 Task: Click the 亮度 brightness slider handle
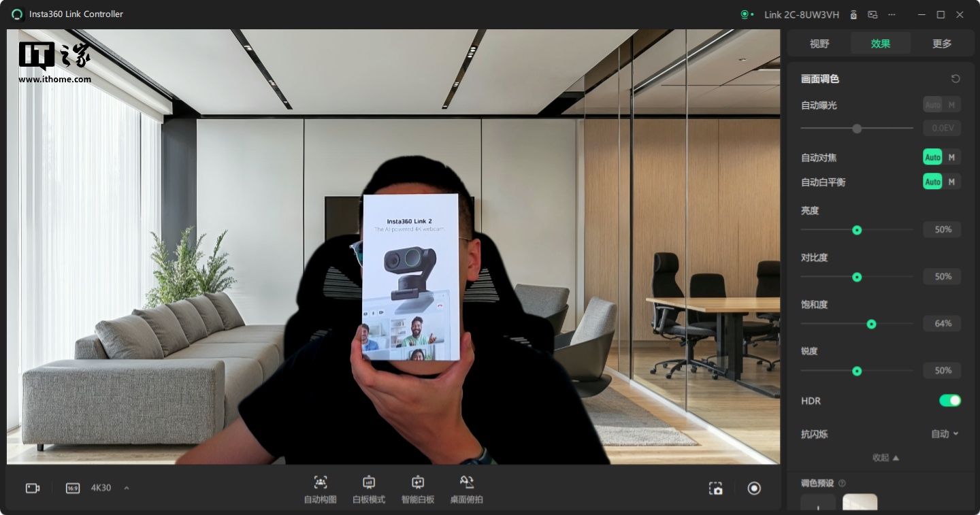point(857,231)
